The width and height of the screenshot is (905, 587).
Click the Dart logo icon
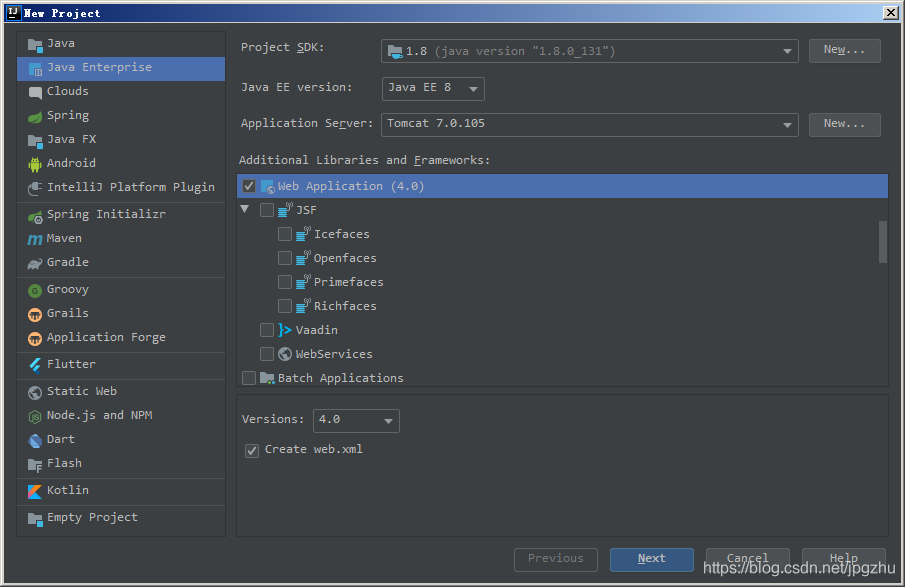point(35,440)
